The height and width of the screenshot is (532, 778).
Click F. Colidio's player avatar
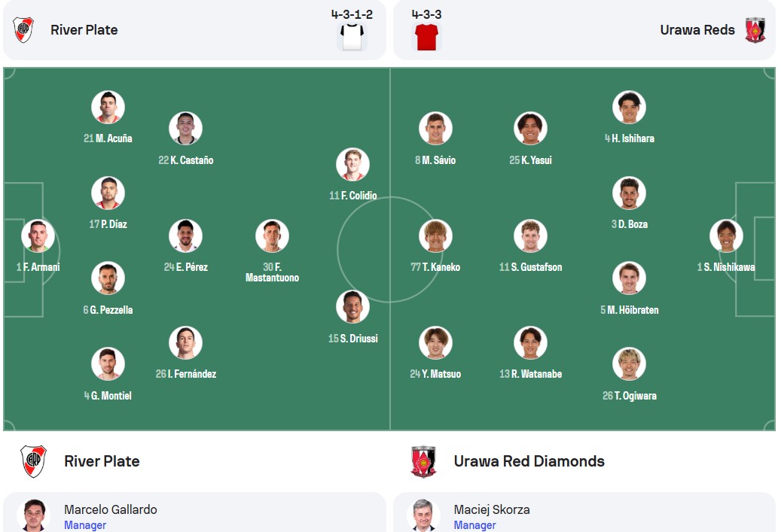[352, 165]
